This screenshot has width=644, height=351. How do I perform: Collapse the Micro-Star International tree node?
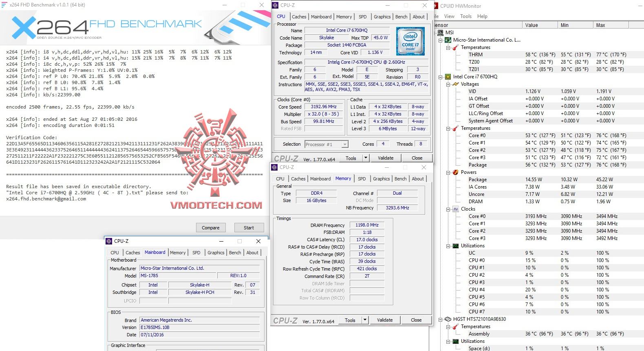[x=440, y=40]
